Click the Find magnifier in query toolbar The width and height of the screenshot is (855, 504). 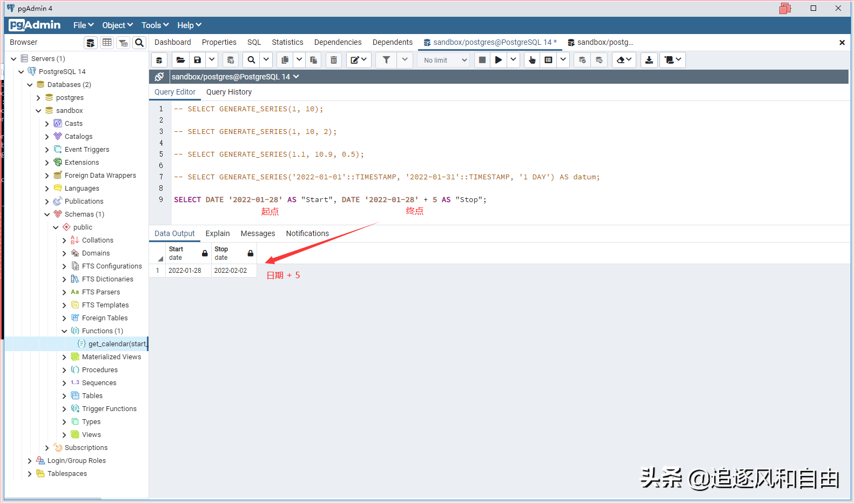251,60
